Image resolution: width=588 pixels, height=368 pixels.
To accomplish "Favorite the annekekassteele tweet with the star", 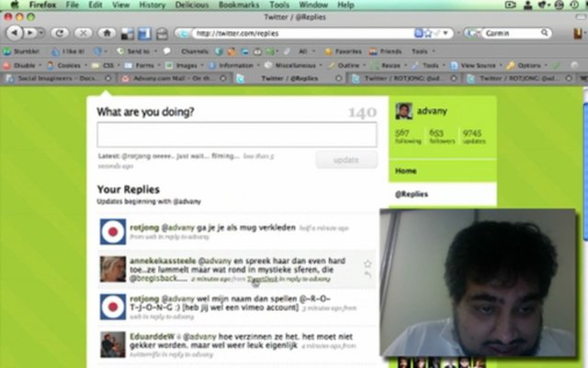I will (367, 264).
